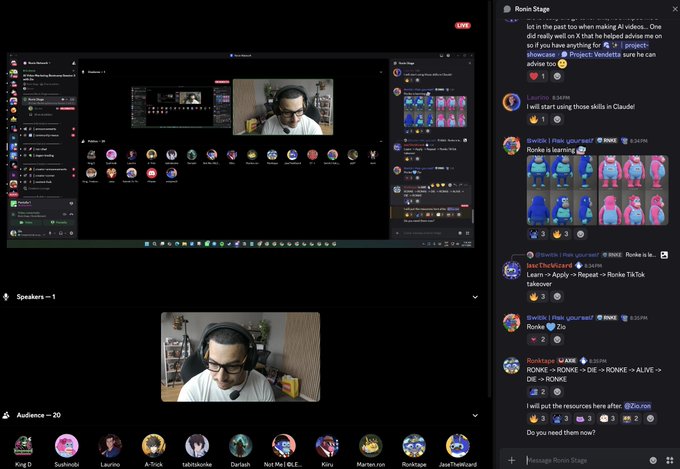Click the LIVE badge on the stream
680x469 pixels.
coord(463,25)
